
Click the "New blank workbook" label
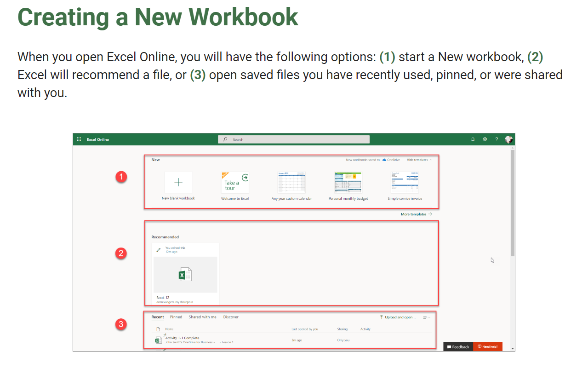(x=178, y=198)
